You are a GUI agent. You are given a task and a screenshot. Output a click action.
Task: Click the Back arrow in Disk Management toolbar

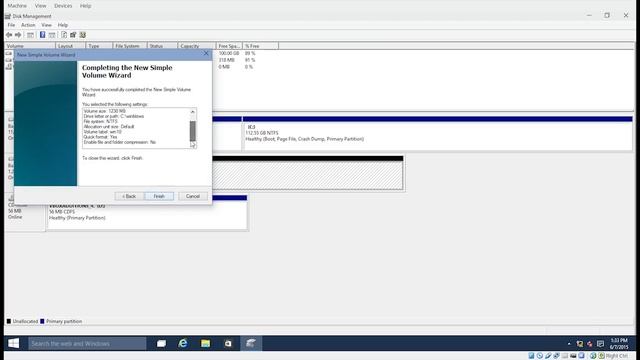point(9,35)
